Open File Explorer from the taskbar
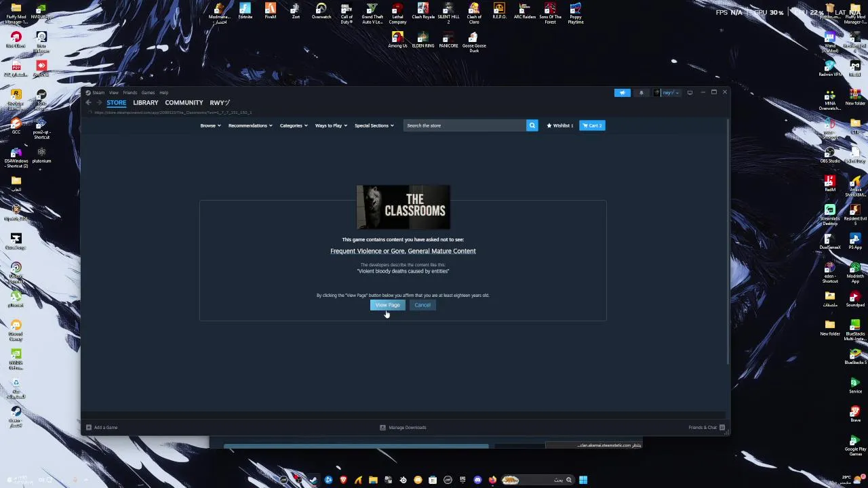The height and width of the screenshot is (488, 868). coord(373,480)
